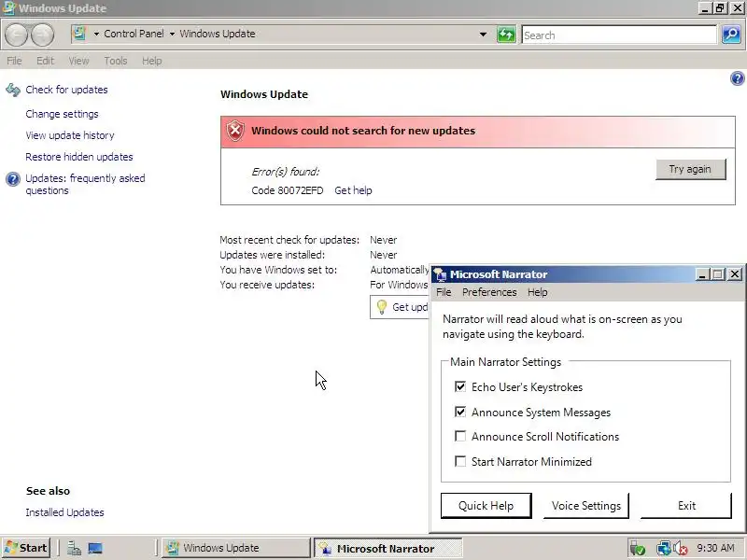Image resolution: width=747 pixels, height=560 pixels.
Task: Open the Edit menu in Windows Update
Action: 45,61
